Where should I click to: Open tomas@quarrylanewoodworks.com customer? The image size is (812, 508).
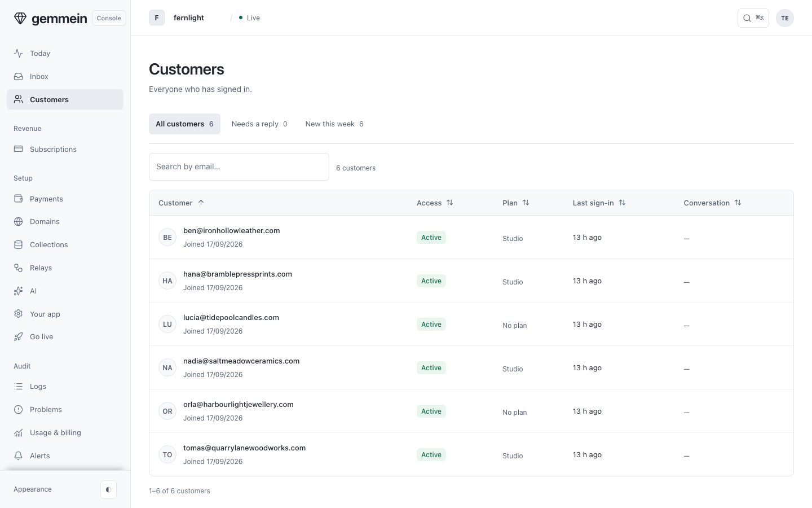pyautogui.click(x=244, y=448)
